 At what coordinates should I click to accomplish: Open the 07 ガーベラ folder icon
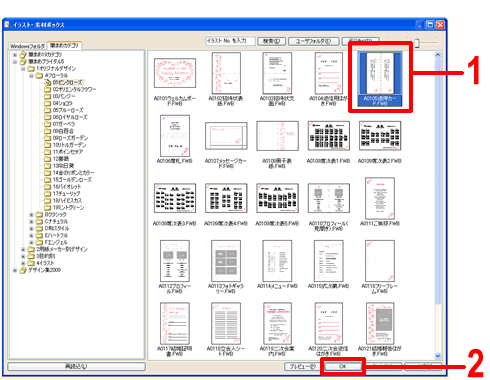tap(48, 124)
